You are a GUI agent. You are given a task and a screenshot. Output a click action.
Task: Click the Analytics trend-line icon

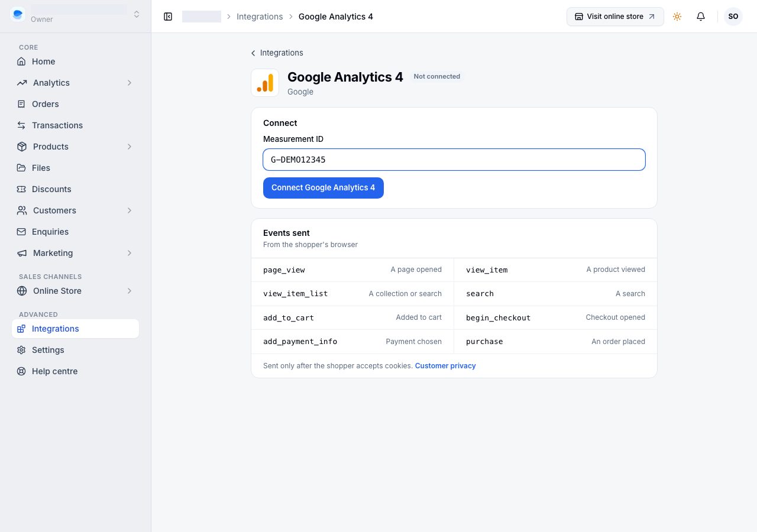pos(22,83)
